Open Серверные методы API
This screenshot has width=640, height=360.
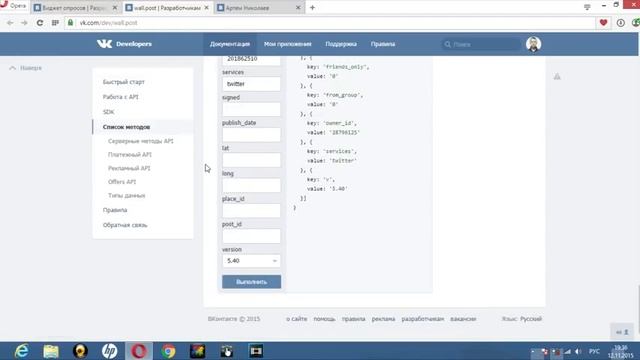140,141
